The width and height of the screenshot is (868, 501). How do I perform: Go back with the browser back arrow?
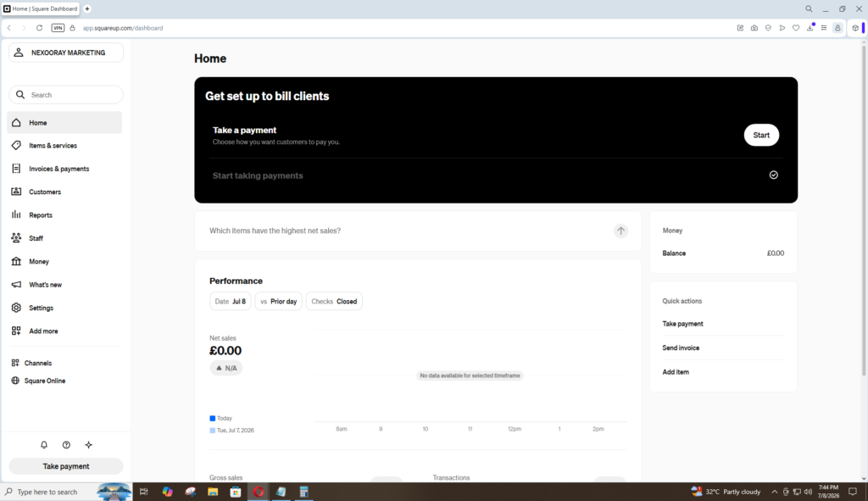[9, 28]
